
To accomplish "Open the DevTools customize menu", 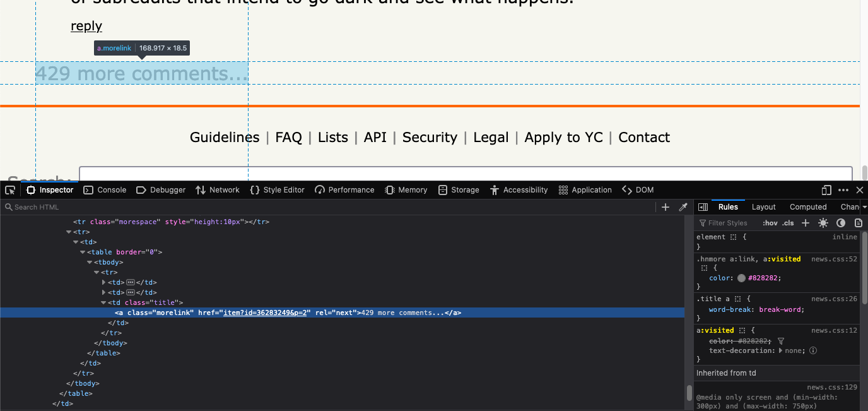I will click(x=843, y=189).
